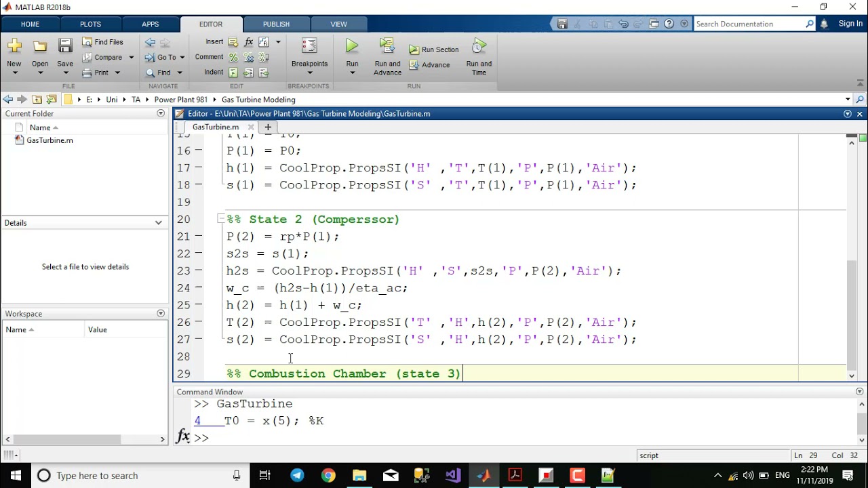Click Sign In link
Viewport: 868px width, 488px height.
850,24
